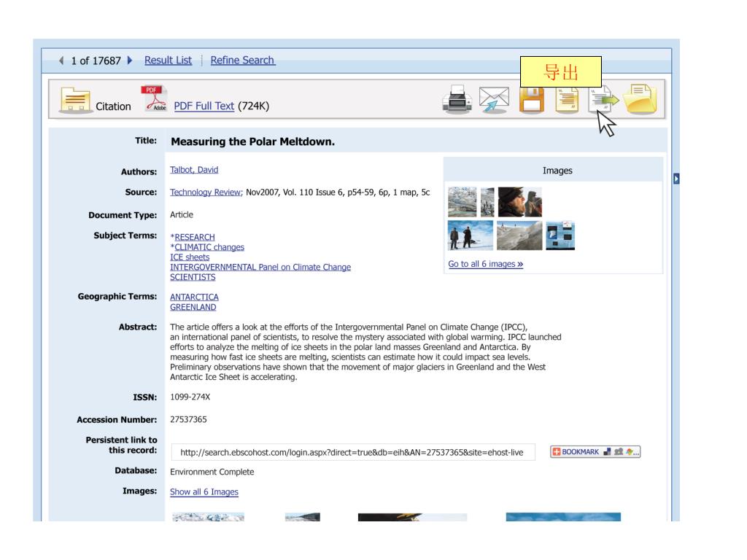
Task: Click the ISSN value 1099-274X
Action: pos(190,397)
